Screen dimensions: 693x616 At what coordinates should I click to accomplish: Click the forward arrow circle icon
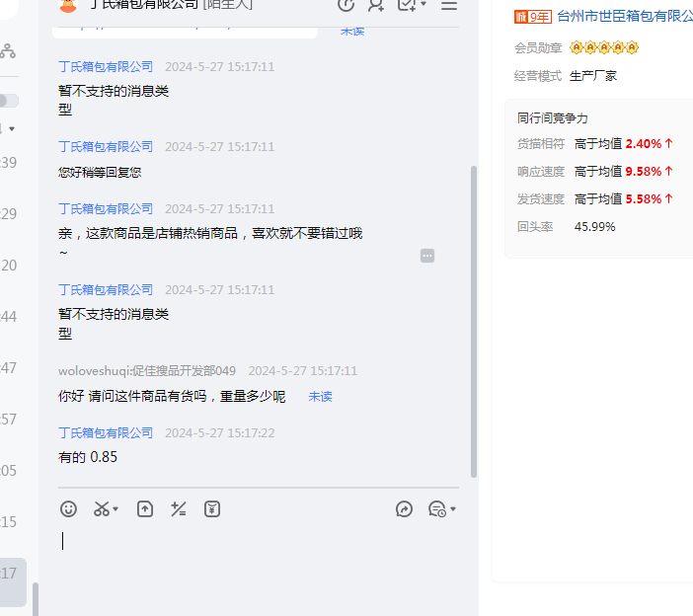[x=404, y=509]
